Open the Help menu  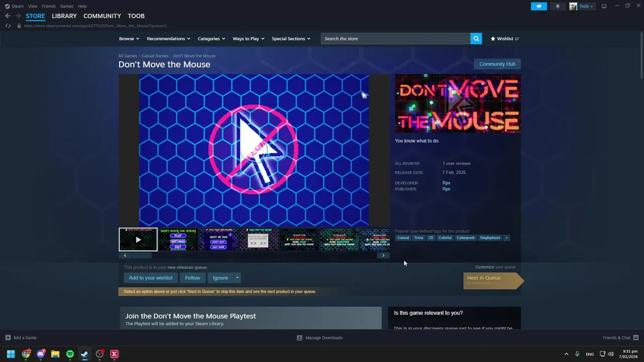point(82,6)
